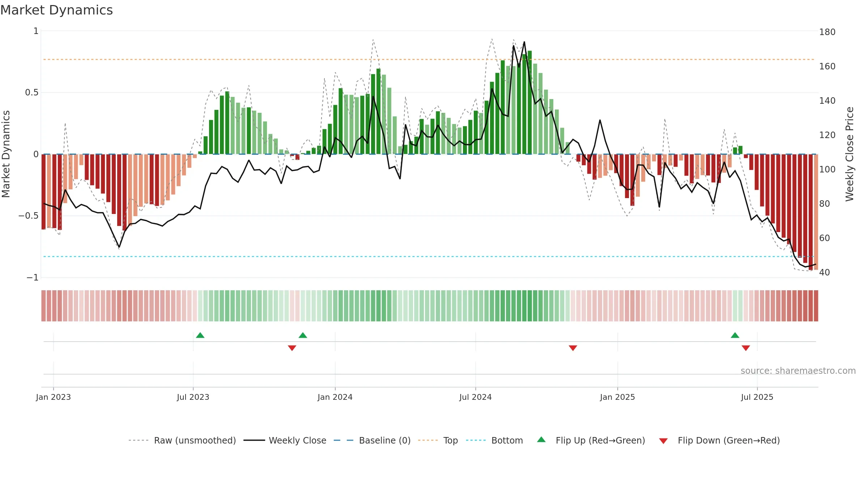The height and width of the screenshot is (488, 868).
Task: Click the Jul 2025 axis label
Action: point(757,397)
